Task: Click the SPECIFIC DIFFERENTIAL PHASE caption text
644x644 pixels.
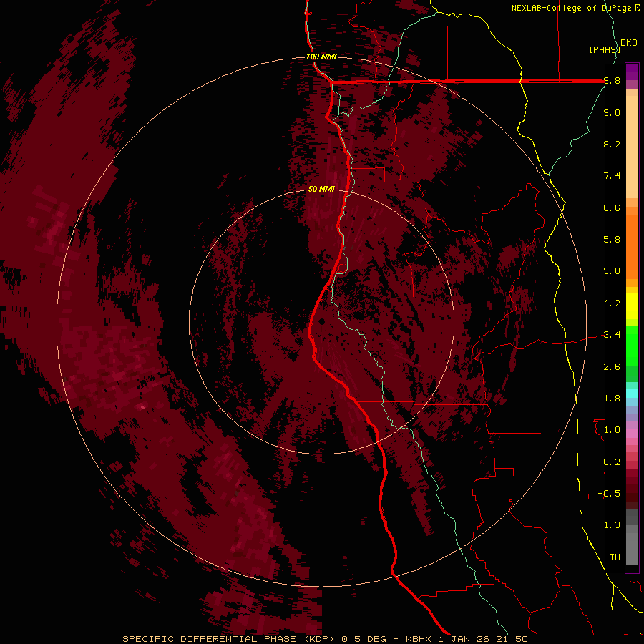Action: pos(209,639)
